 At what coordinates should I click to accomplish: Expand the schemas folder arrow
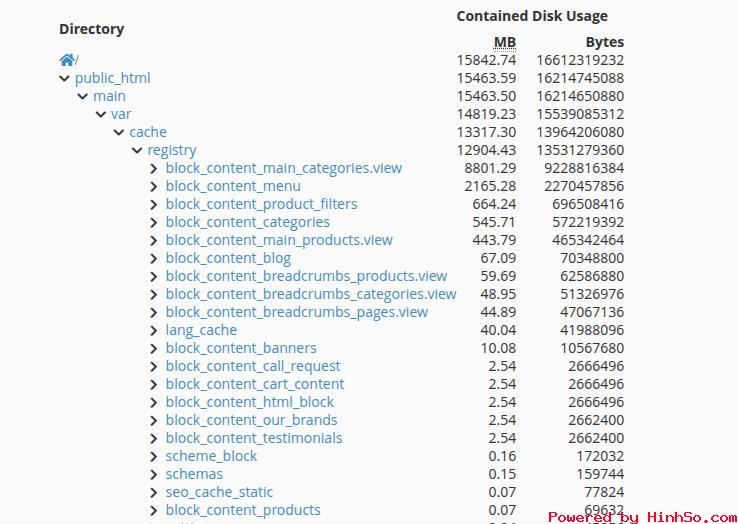tap(154, 474)
